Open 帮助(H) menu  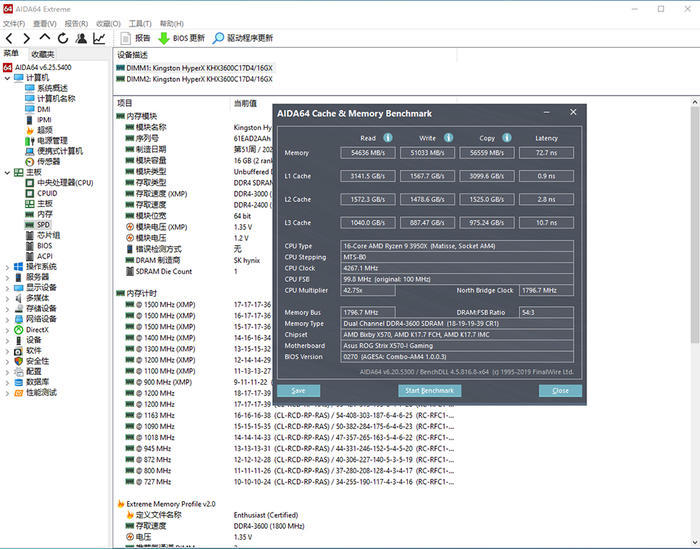point(172,24)
